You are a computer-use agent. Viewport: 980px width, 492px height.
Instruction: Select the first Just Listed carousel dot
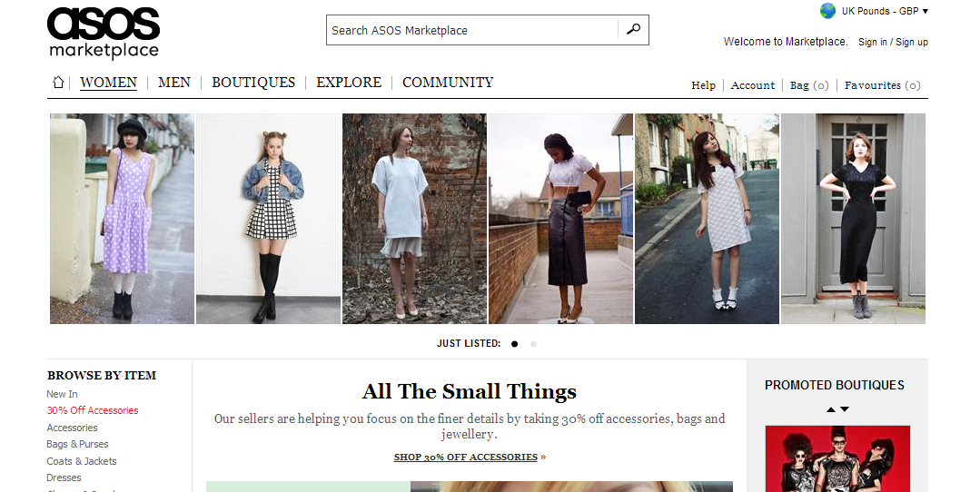click(515, 344)
